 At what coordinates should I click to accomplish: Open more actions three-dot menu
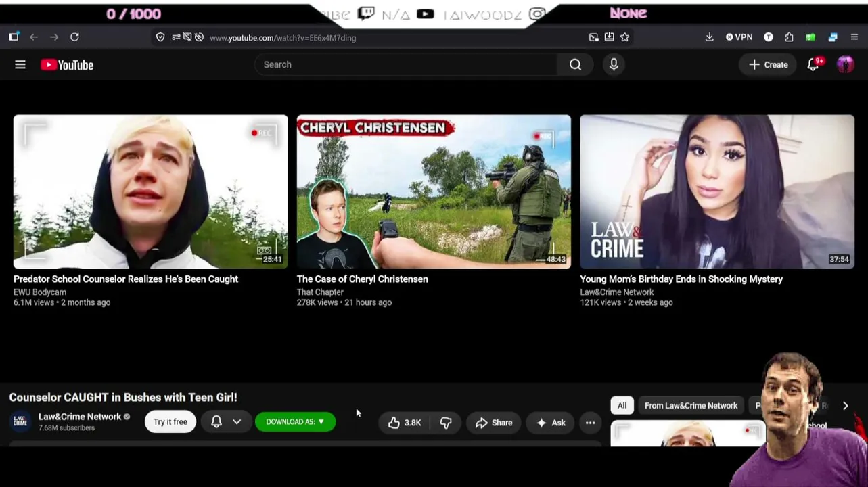590,423
